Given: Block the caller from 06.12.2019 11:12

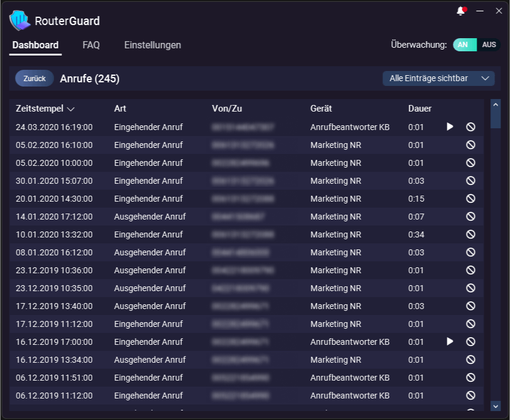Looking at the screenshot, I should click(471, 396).
